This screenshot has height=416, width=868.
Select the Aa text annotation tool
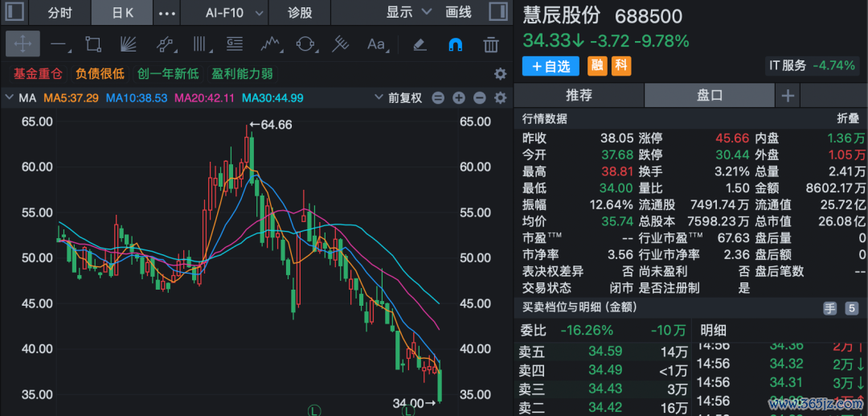tap(376, 43)
